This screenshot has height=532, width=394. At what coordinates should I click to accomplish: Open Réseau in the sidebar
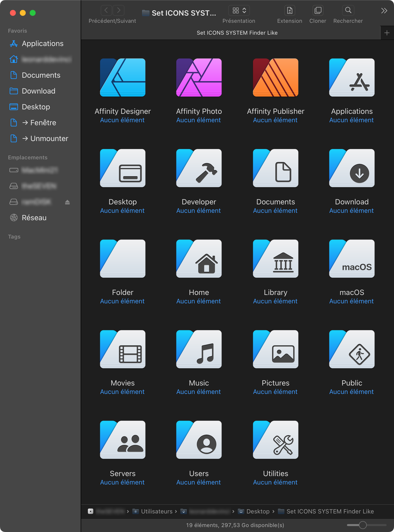point(41,218)
